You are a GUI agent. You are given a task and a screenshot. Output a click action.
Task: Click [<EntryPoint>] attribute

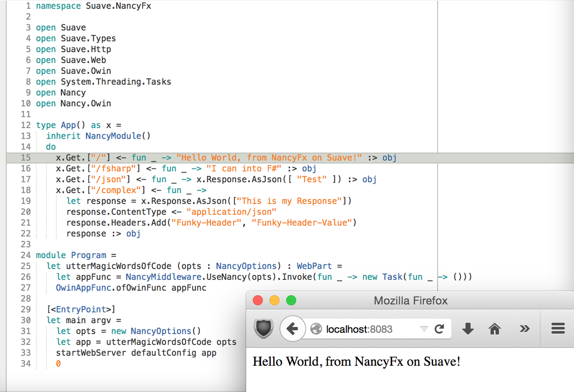[81, 309]
